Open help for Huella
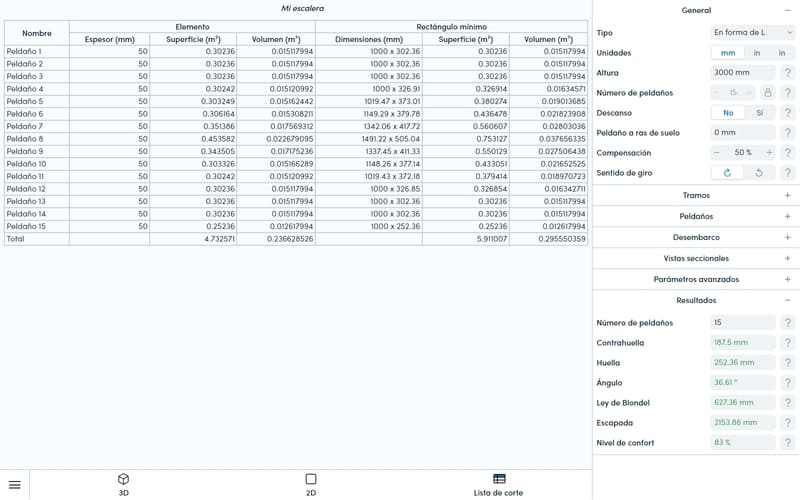This screenshot has height=500, width=800. point(788,363)
